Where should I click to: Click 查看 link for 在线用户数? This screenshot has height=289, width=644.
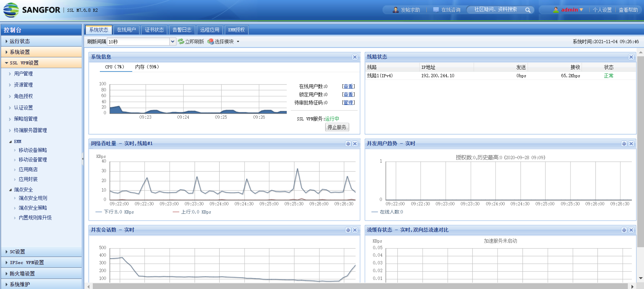click(348, 87)
